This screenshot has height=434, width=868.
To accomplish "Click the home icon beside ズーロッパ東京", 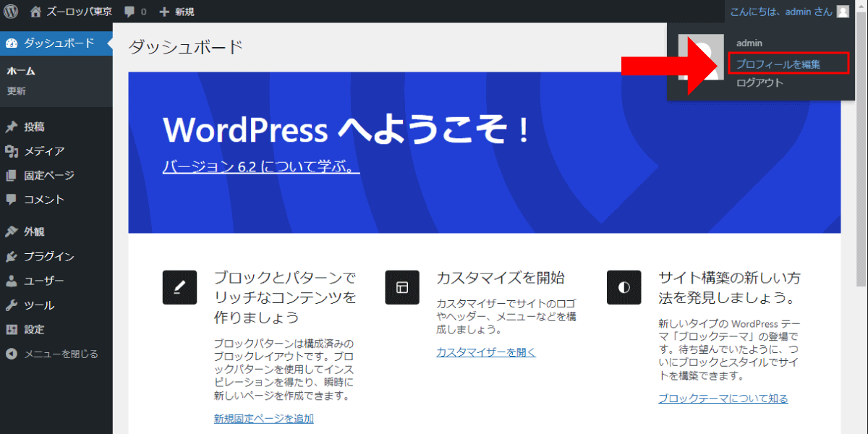I will 36,12.
